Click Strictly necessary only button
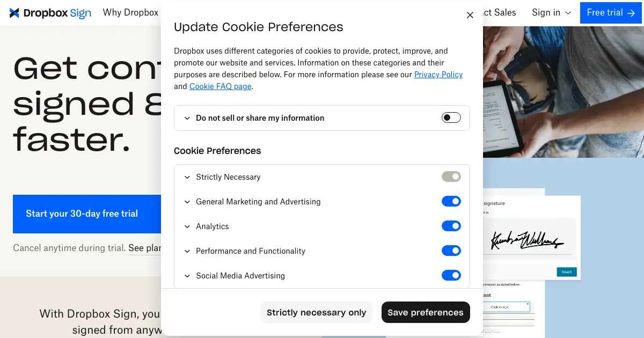This screenshot has width=644, height=338. click(316, 312)
